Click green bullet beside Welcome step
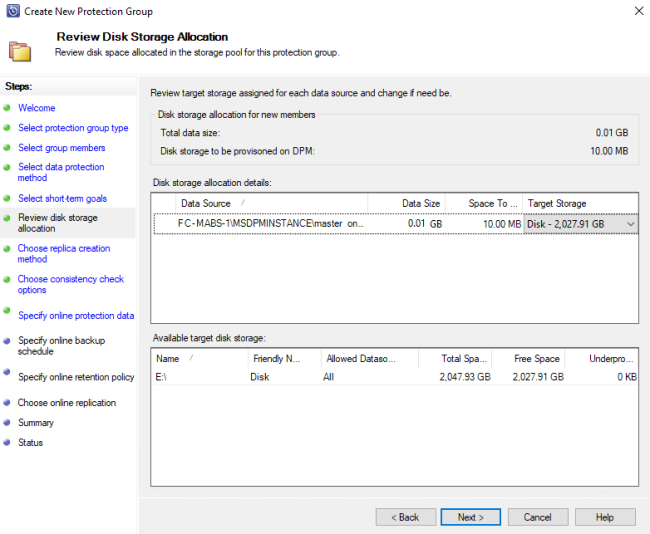The image size is (650, 534). click(7, 108)
